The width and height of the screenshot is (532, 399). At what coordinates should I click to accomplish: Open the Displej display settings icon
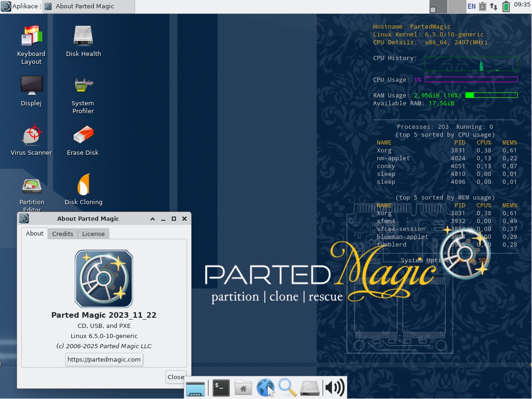[x=31, y=86]
